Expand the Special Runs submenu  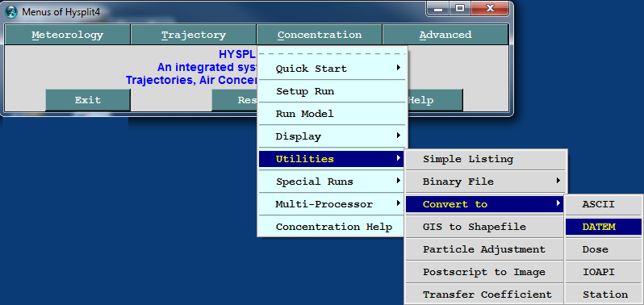[x=332, y=182]
